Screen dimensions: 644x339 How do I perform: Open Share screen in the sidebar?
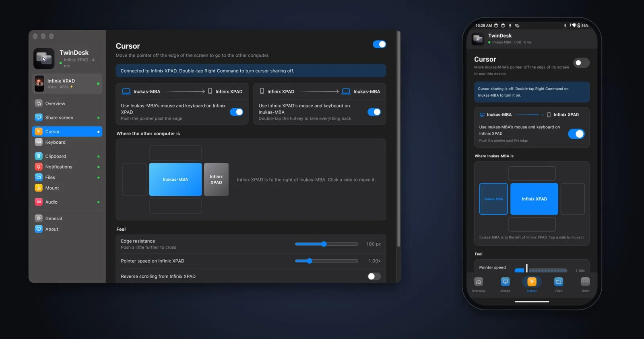(67, 118)
